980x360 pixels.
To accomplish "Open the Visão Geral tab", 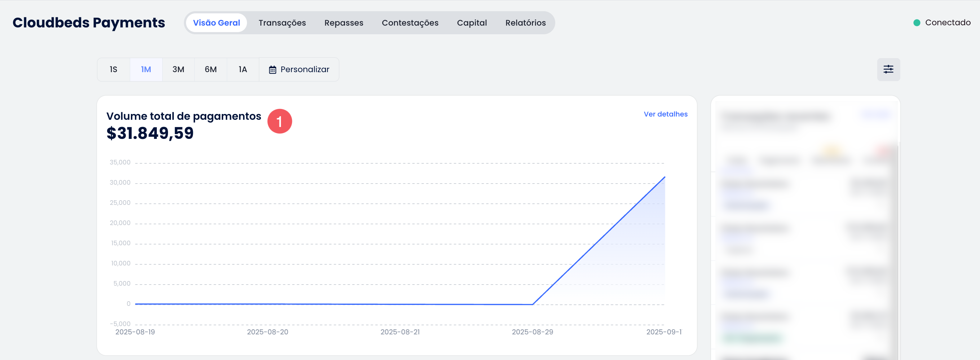I will [216, 23].
